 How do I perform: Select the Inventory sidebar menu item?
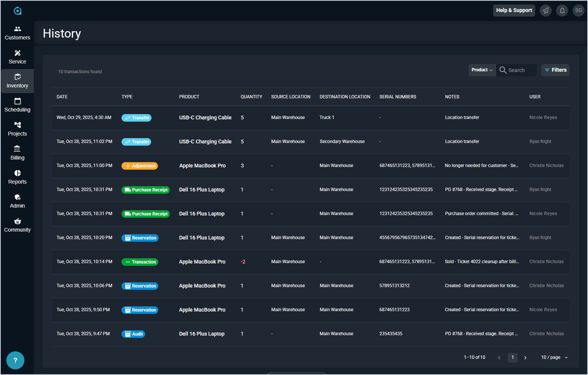[17, 81]
